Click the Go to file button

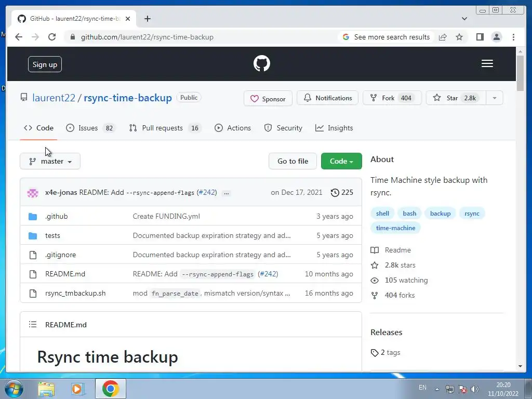click(293, 161)
